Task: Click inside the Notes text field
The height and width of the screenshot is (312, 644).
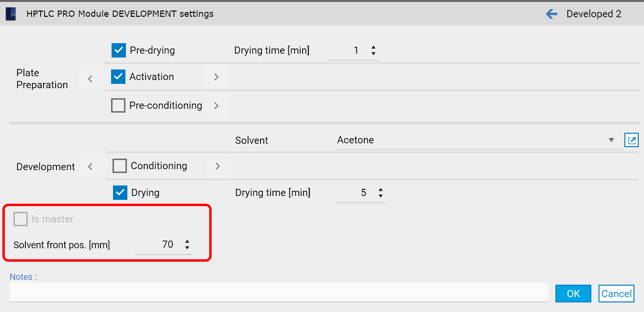Action: pyautogui.click(x=279, y=292)
